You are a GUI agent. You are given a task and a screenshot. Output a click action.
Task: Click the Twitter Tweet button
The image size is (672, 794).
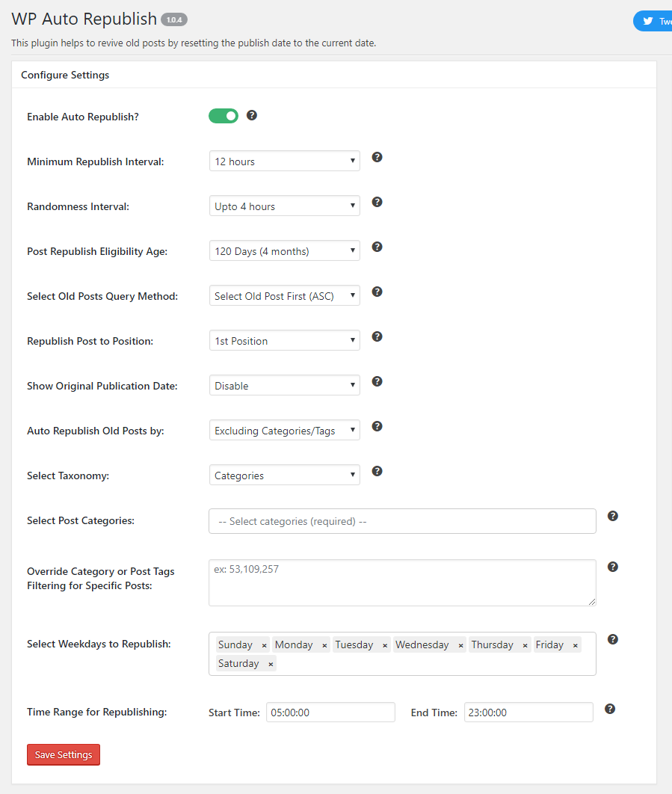tap(653, 22)
